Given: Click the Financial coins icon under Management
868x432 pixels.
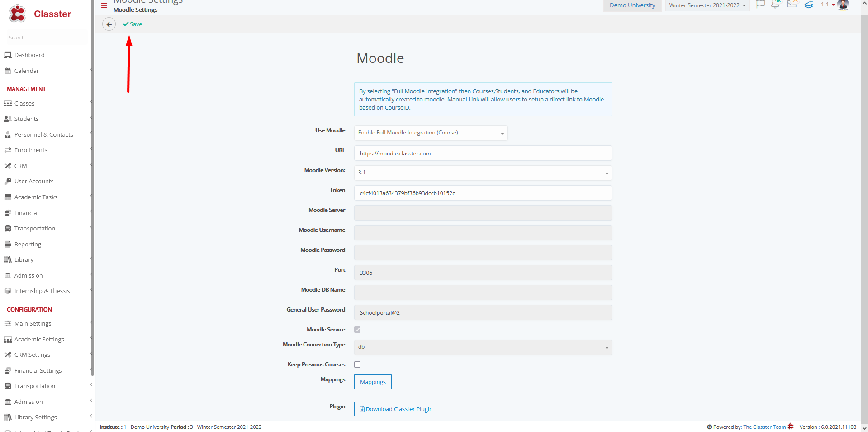Looking at the screenshot, I should pos(8,213).
